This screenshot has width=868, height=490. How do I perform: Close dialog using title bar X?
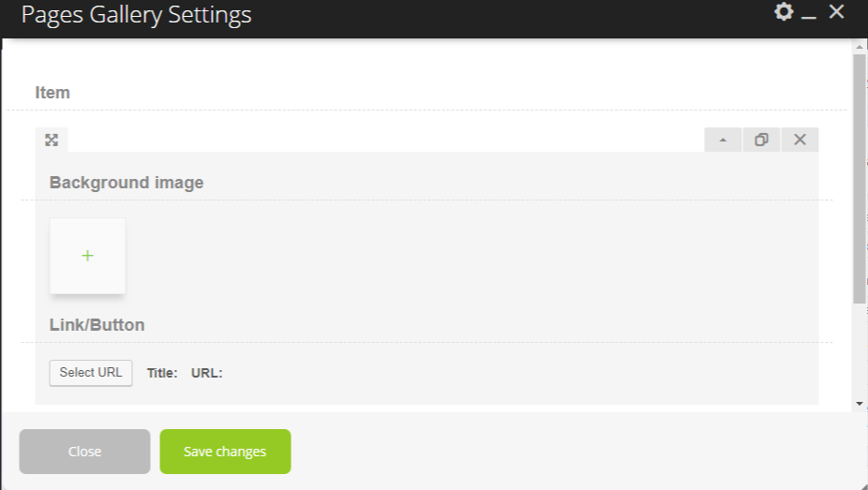point(836,11)
